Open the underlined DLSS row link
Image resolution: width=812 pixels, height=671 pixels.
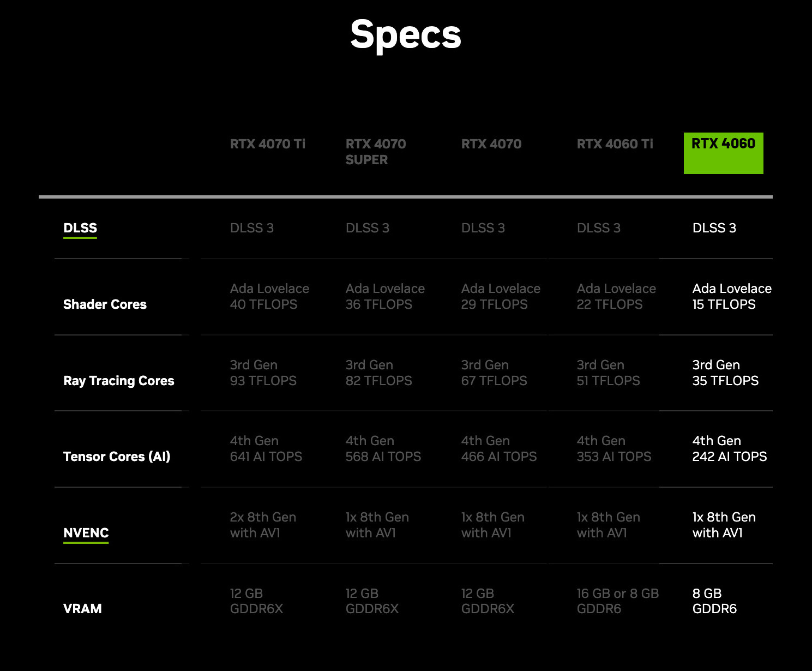point(80,228)
